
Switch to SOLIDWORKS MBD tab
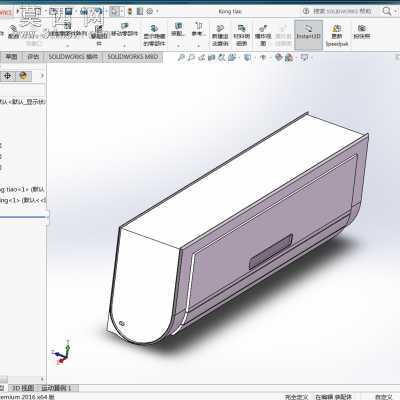click(133, 57)
